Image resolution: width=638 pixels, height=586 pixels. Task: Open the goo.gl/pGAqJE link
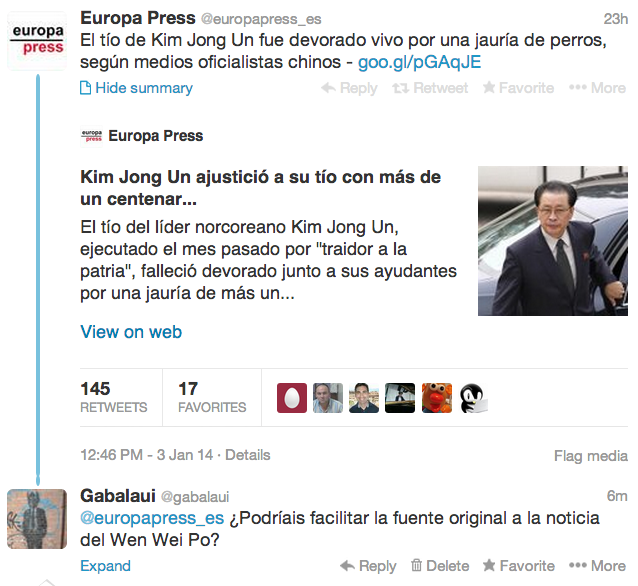click(x=420, y=62)
